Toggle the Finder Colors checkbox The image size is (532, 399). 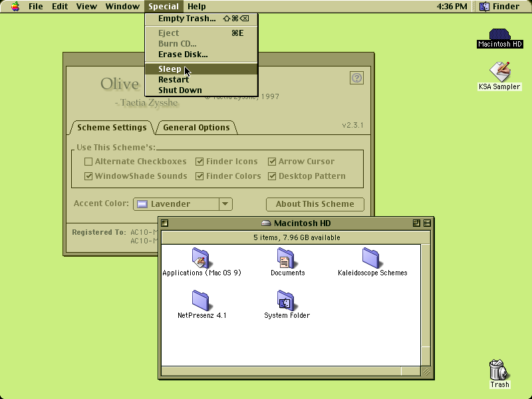click(x=199, y=176)
